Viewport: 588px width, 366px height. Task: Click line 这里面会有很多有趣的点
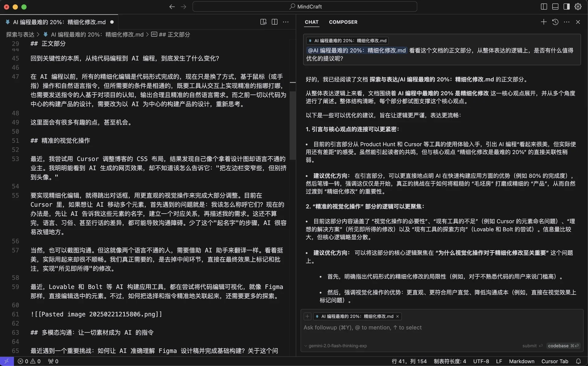pyautogui.click(x=82, y=122)
